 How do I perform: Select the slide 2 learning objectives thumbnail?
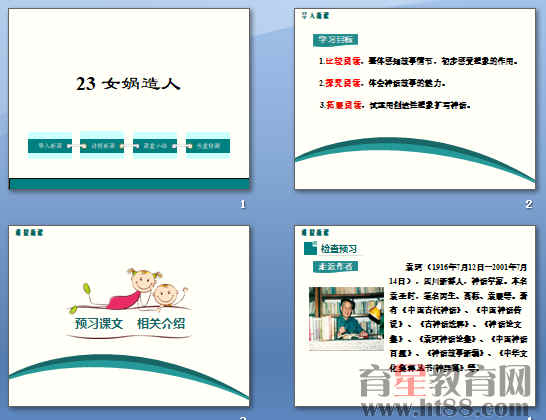pos(415,99)
